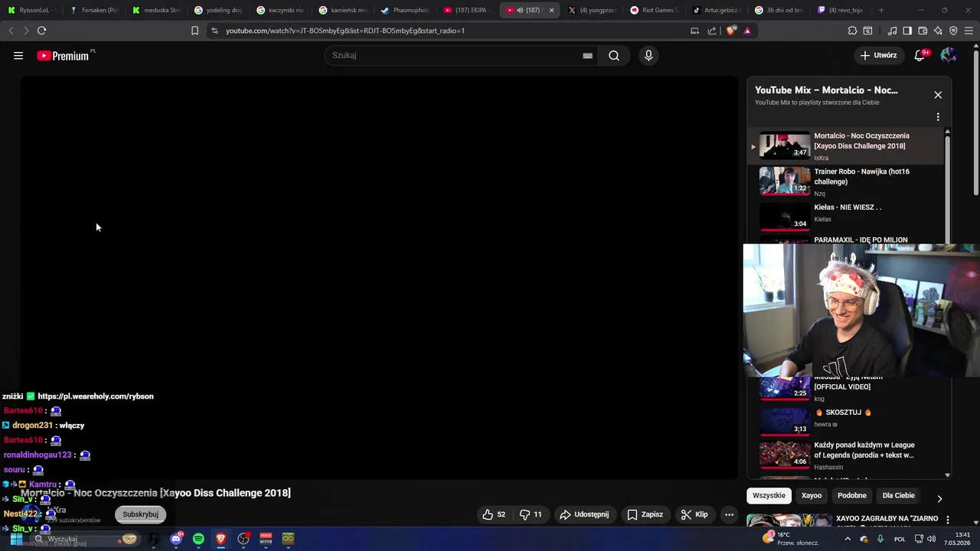Close the YouTube Mix playlist panel

click(x=938, y=95)
